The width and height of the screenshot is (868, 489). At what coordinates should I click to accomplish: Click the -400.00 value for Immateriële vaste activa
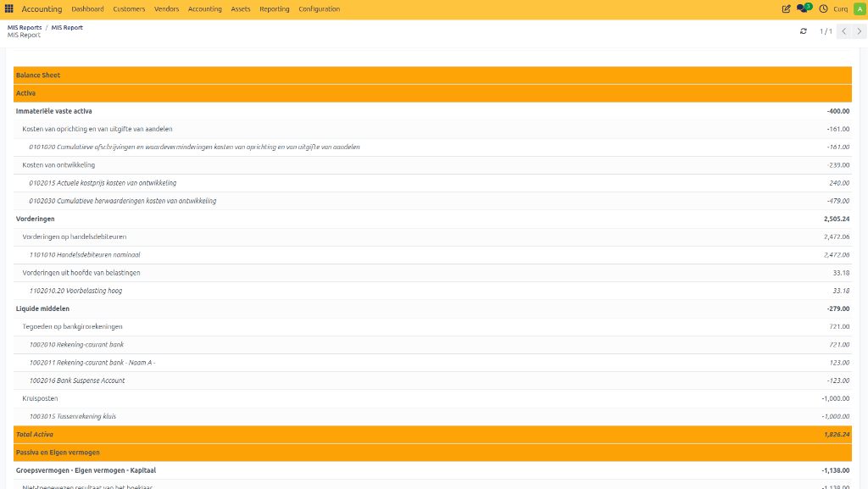(838, 111)
